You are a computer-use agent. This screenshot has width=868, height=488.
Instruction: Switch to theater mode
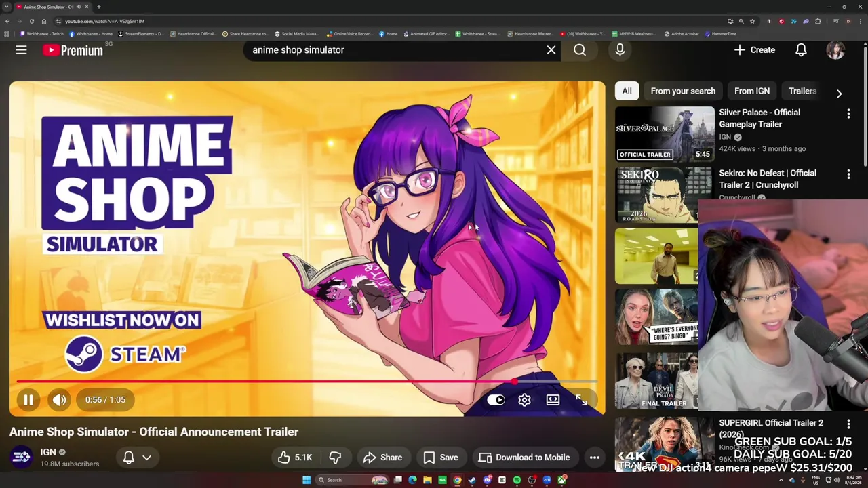[x=553, y=400]
